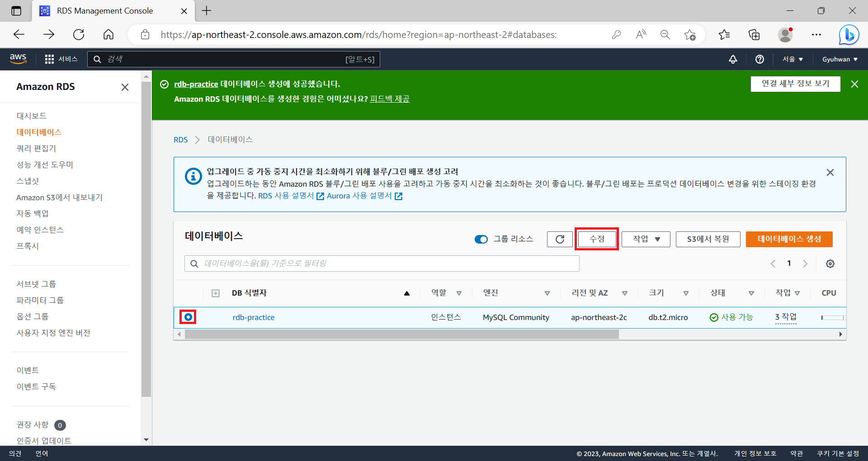Open the notifications bell icon
Image resolution: width=868 pixels, height=461 pixels.
pyautogui.click(x=733, y=59)
